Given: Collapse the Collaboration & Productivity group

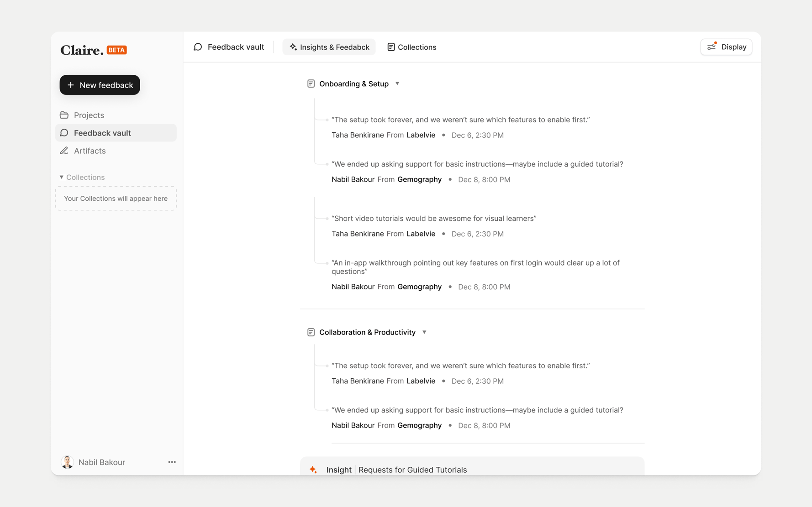Looking at the screenshot, I should coord(424,332).
